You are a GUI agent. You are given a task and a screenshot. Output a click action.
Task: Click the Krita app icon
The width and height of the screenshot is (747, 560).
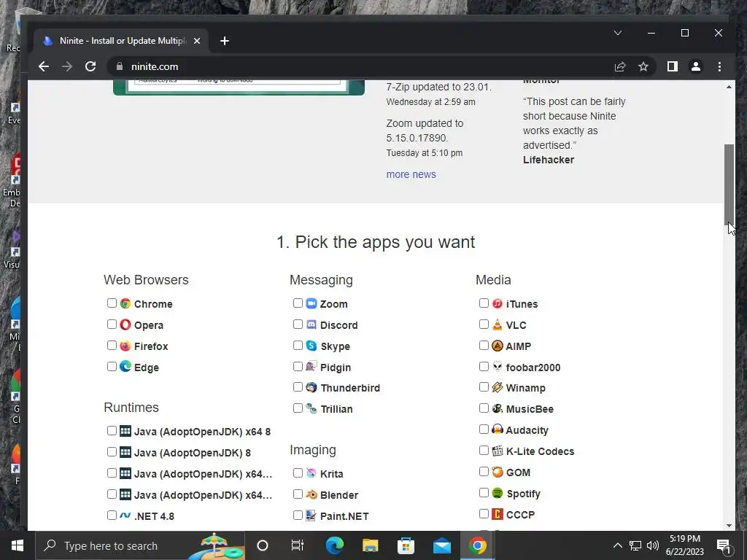pos(311,472)
